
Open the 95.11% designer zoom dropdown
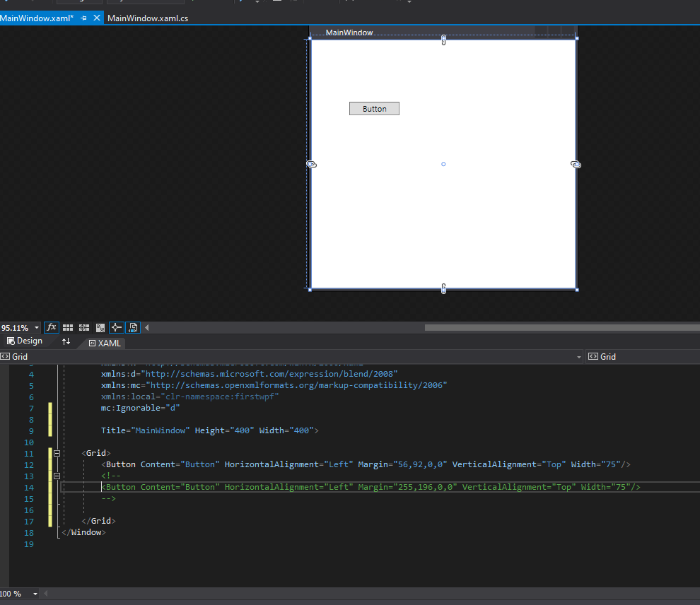pos(35,328)
